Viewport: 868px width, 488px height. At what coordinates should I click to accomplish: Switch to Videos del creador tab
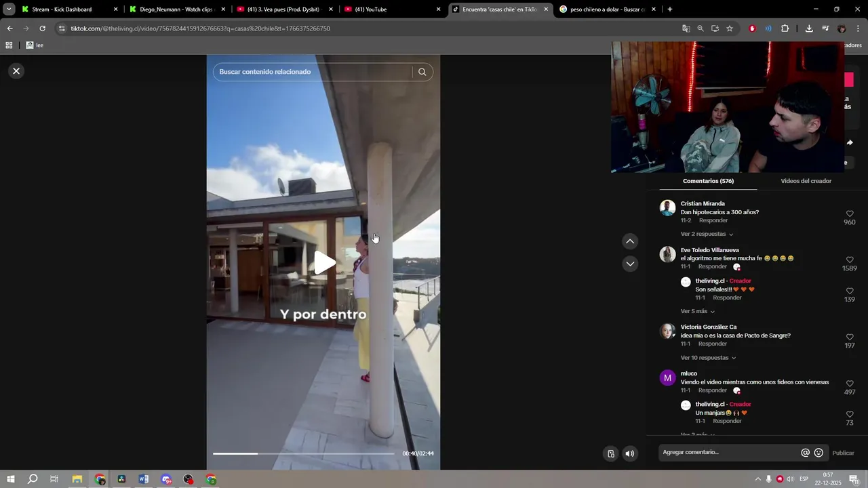pos(806,181)
